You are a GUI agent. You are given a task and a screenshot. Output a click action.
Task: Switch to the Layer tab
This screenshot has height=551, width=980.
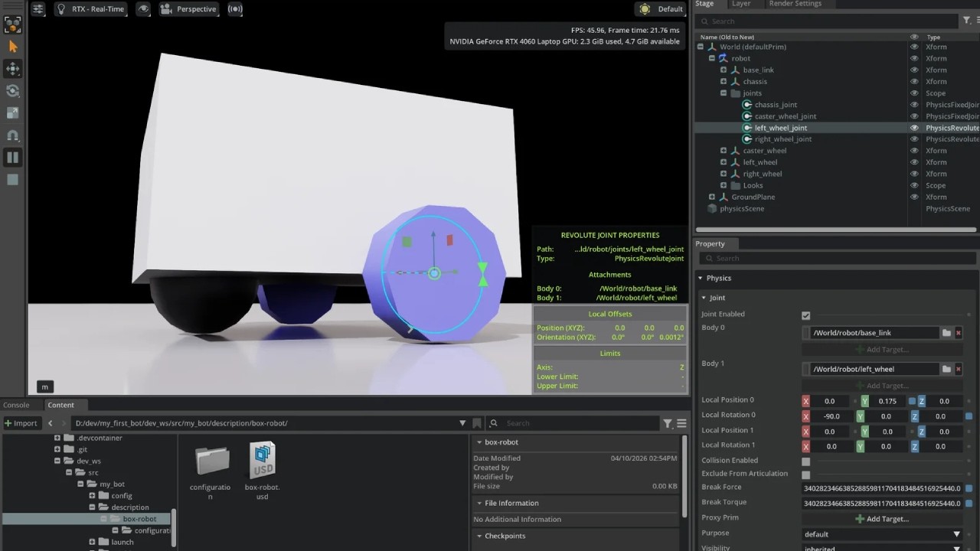click(741, 4)
